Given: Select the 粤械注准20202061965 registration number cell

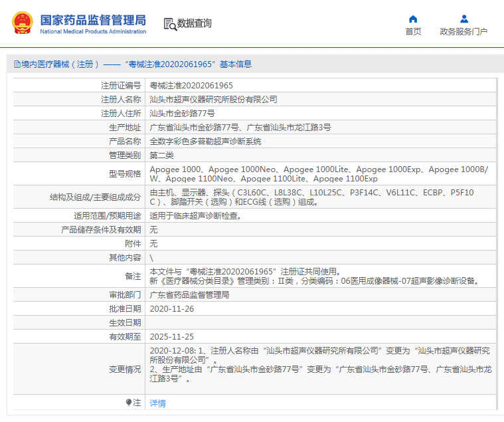Looking at the screenshot, I should (x=320, y=86).
